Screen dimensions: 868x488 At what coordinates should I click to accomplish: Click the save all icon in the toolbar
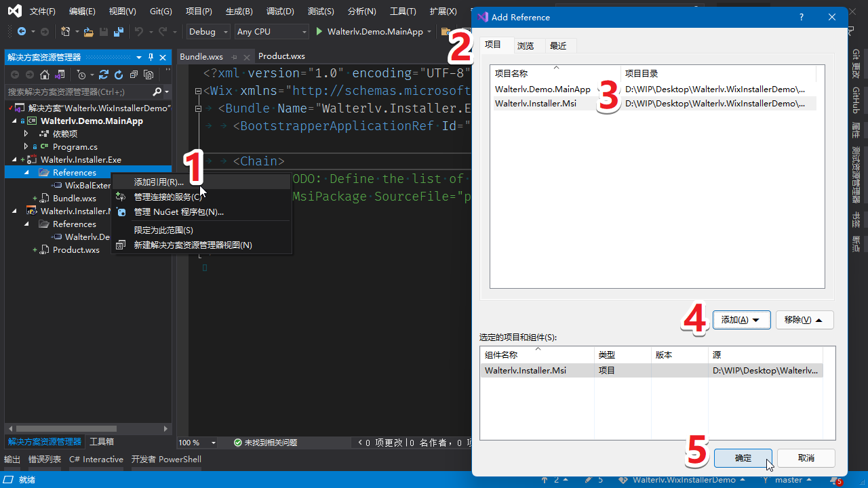[x=119, y=32]
